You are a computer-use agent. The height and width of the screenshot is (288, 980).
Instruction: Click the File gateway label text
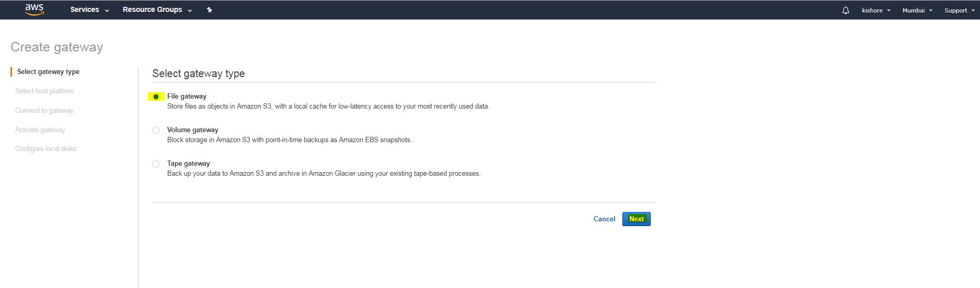pyautogui.click(x=187, y=97)
